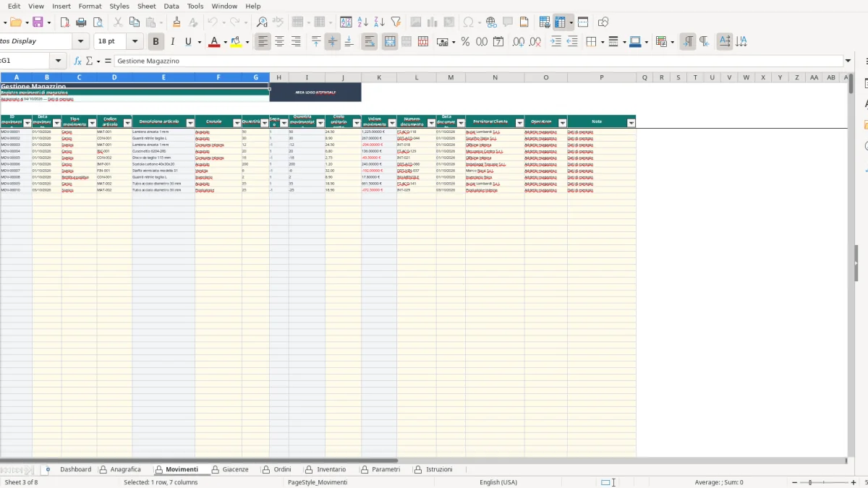This screenshot has height=488, width=868.
Task: Click English (USA) language status
Action: tap(498, 482)
